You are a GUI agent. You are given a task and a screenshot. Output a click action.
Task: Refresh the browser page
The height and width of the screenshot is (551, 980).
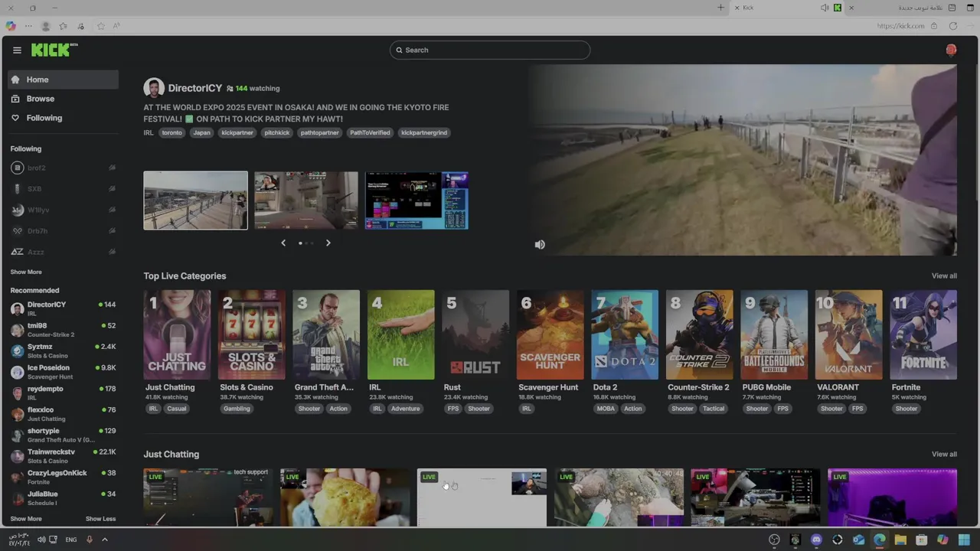click(x=953, y=26)
